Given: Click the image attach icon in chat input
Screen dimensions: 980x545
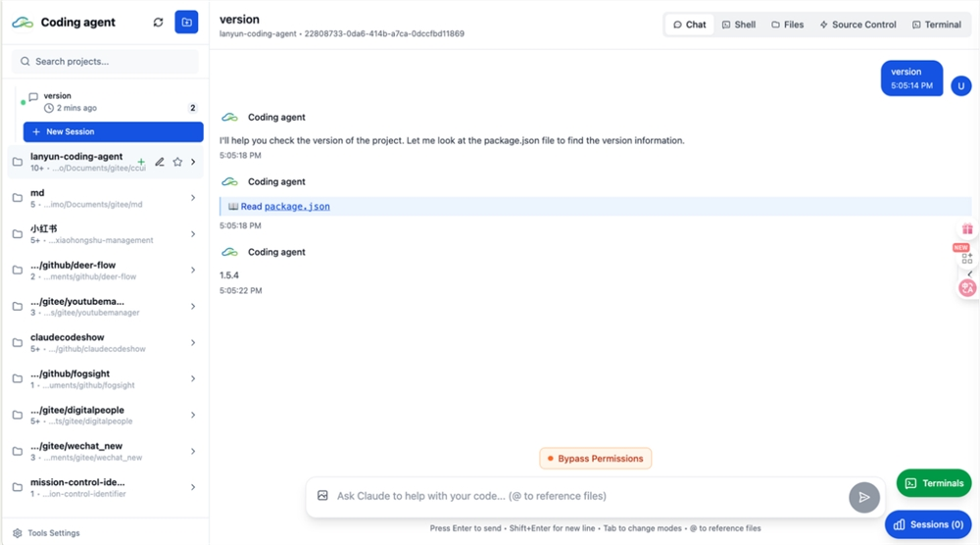Looking at the screenshot, I should click(322, 496).
